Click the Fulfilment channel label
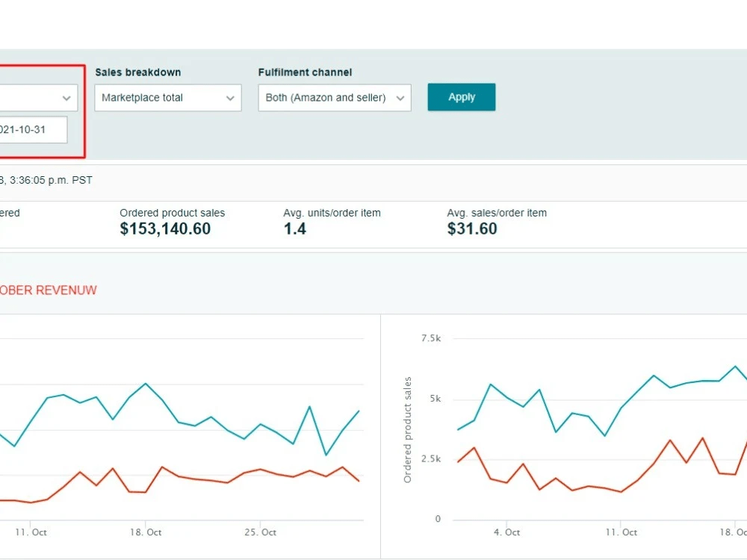This screenshot has height=560, width=747. pos(305,72)
